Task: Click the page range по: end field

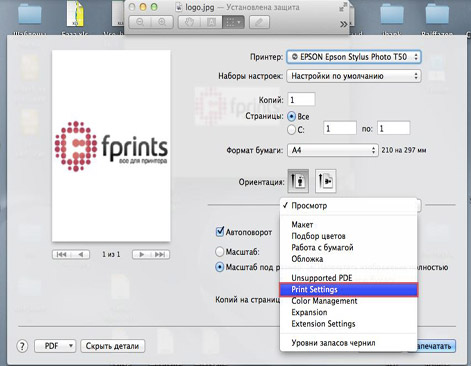Action: coord(393,128)
